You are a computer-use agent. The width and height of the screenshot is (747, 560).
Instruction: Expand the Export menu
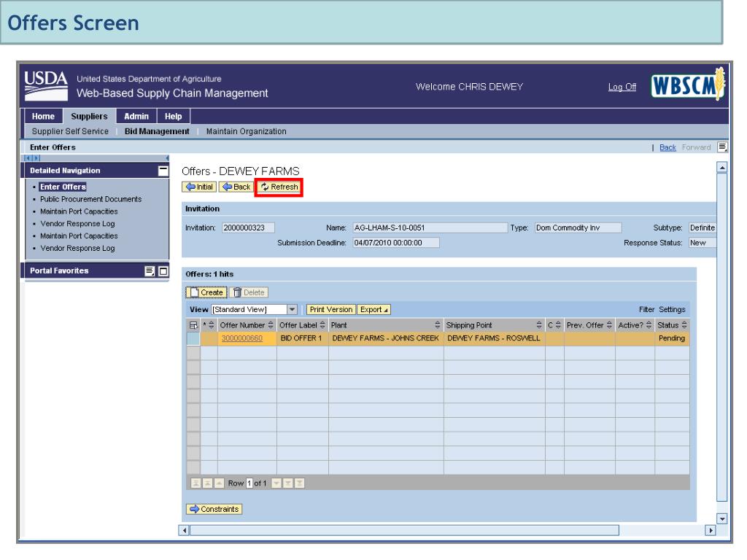coord(374,309)
